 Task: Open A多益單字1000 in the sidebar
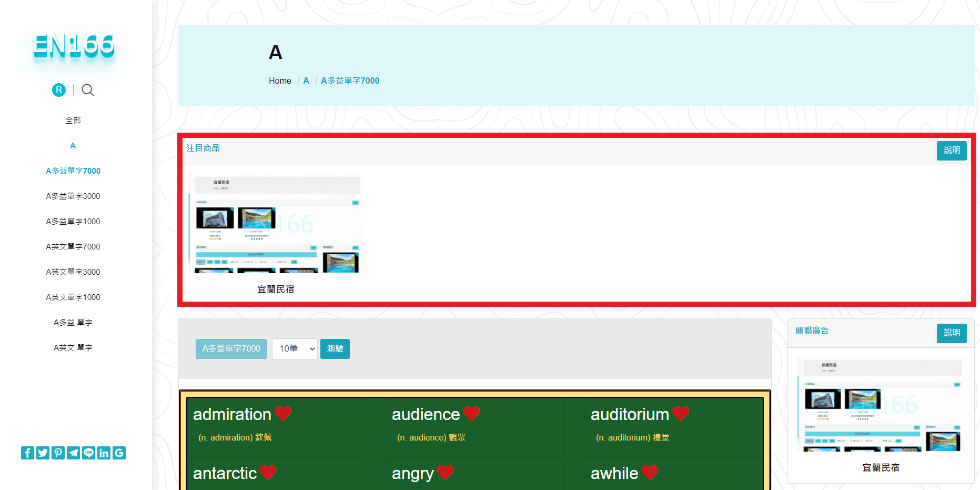coord(73,222)
